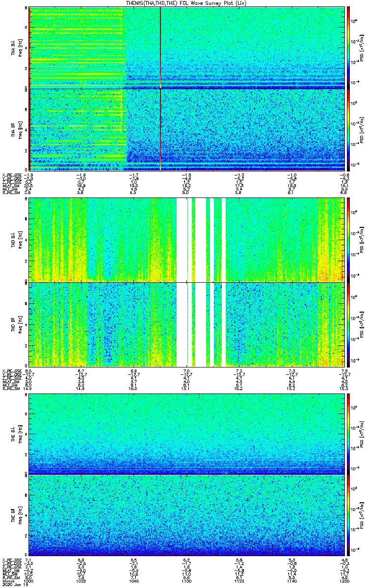Select the THA B-parallel axis label
Screen dimensions: 368x588
[14, 129]
